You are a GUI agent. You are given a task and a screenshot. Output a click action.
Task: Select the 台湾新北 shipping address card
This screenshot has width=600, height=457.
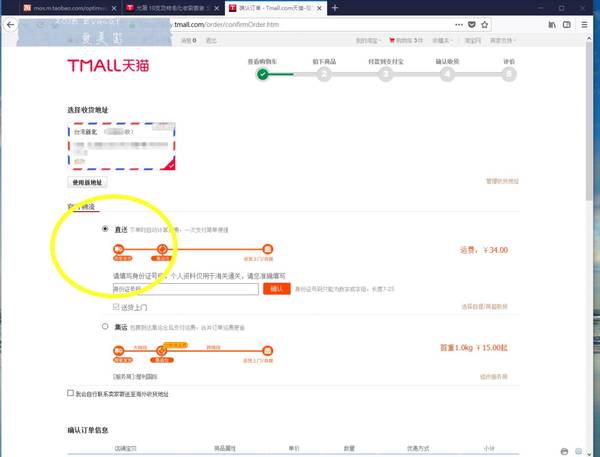(121, 146)
